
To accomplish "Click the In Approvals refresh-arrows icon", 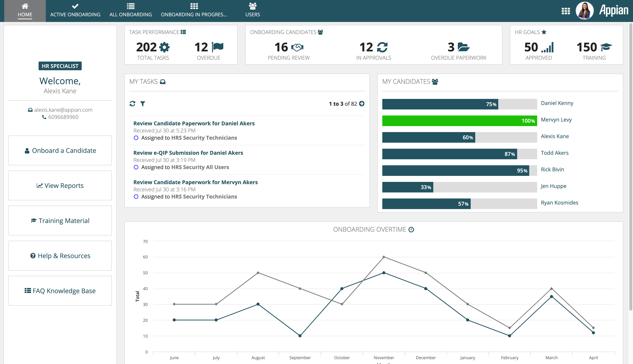I will (382, 47).
